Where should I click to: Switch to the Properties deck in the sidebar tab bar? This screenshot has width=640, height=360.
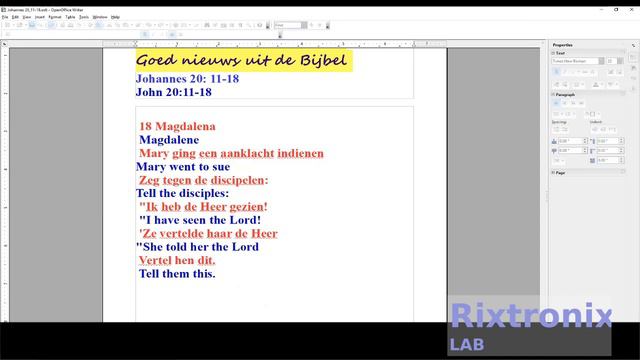pos(633,57)
